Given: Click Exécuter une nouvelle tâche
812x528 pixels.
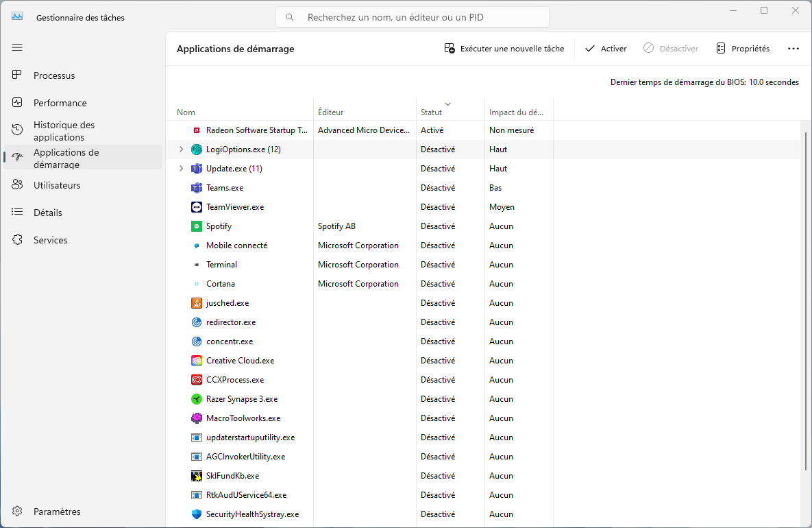Looking at the screenshot, I should coord(504,49).
